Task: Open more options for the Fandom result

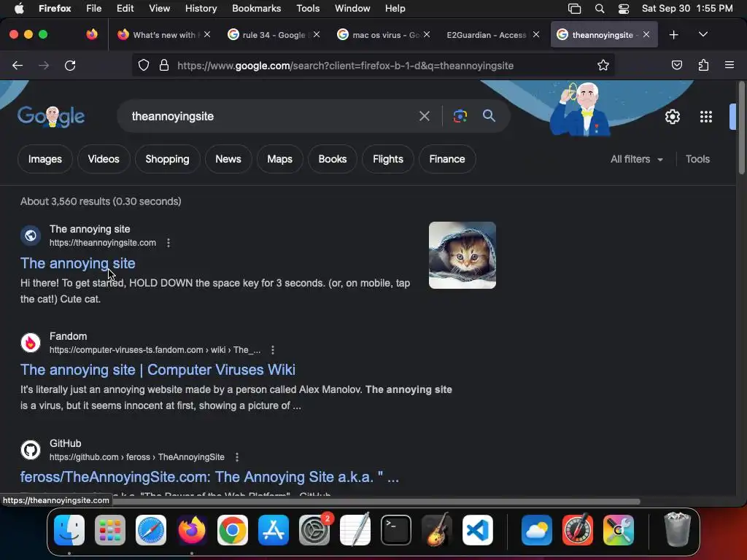Action: (x=273, y=350)
